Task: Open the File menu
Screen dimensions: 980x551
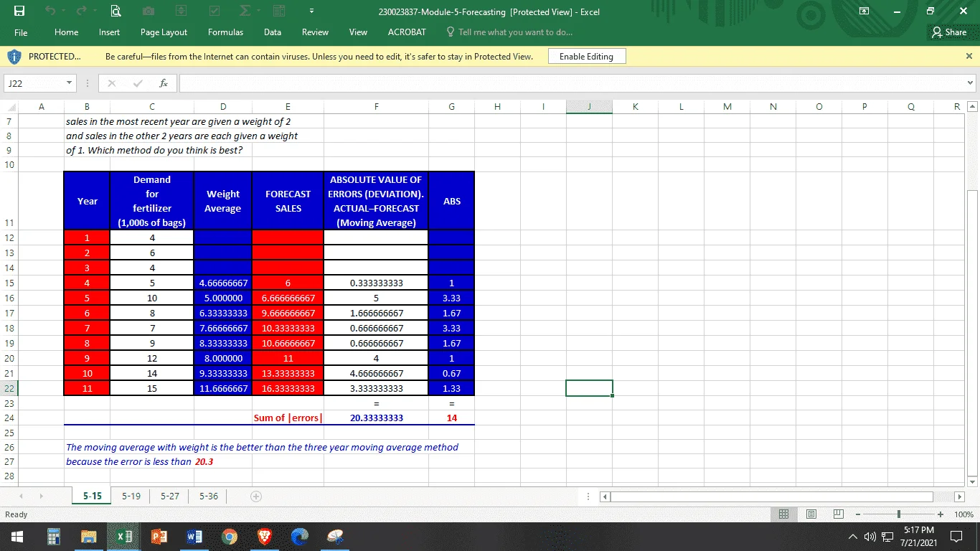Action: point(21,32)
